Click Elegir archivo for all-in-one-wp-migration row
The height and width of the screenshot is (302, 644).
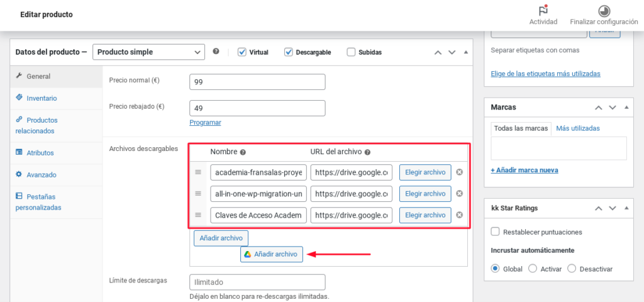(425, 194)
